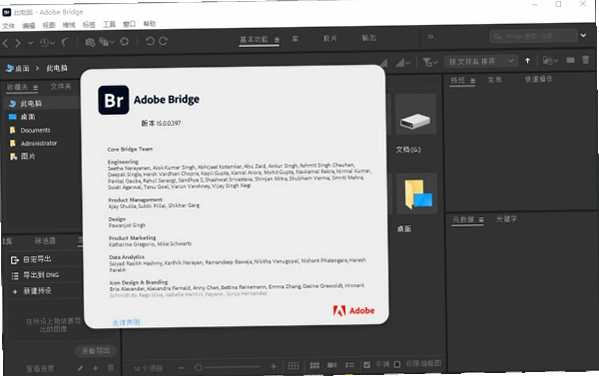This screenshot has height=376, width=599.
Task: Click the boomerang return icon
Action: pos(65,42)
